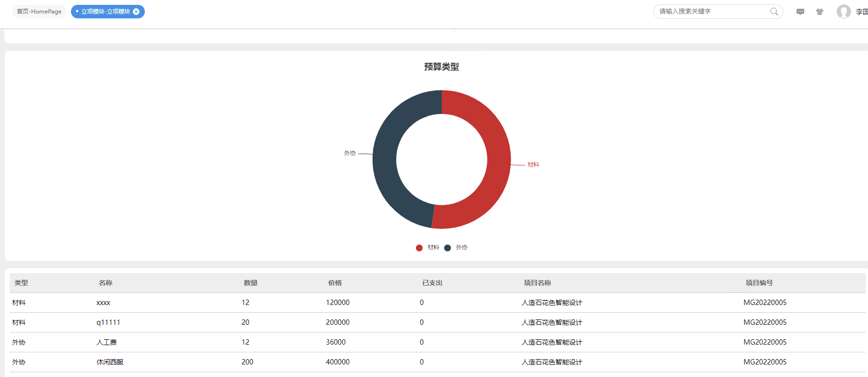
Task: Select the 人工费 table row
Action: (437, 342)
